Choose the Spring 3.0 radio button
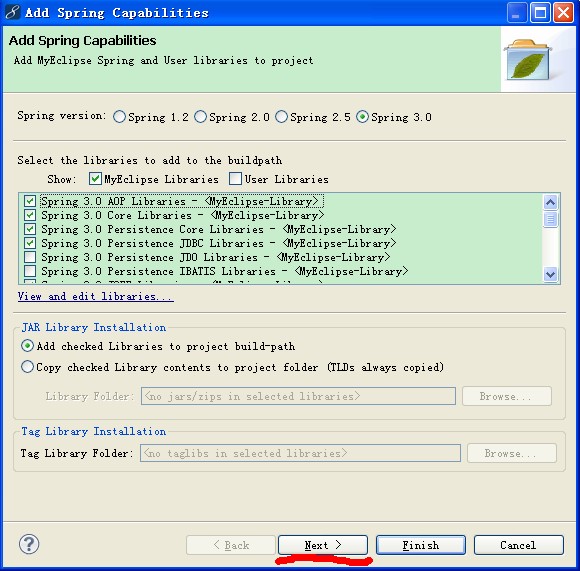580x571 pixels. coord(362,117)
